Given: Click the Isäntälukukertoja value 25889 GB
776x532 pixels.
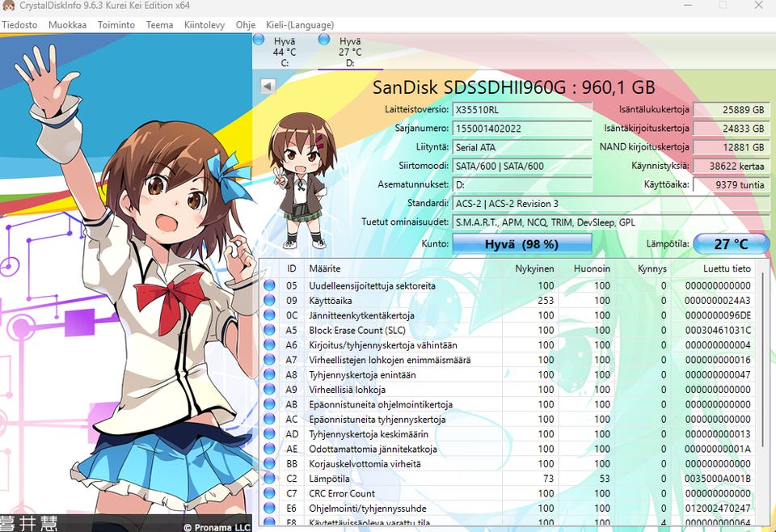Looking at the screenshot, I should [x=732, y=110].
